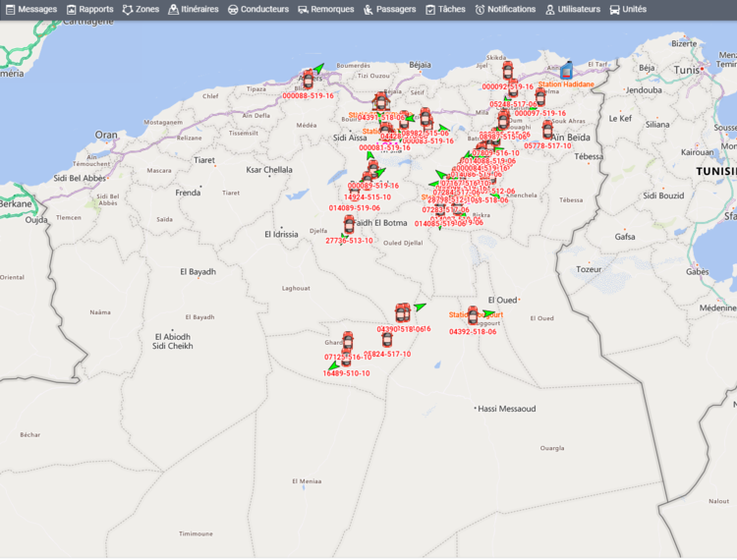Select the vehicle icon above 05778-517-10

(x=547, y=130)
